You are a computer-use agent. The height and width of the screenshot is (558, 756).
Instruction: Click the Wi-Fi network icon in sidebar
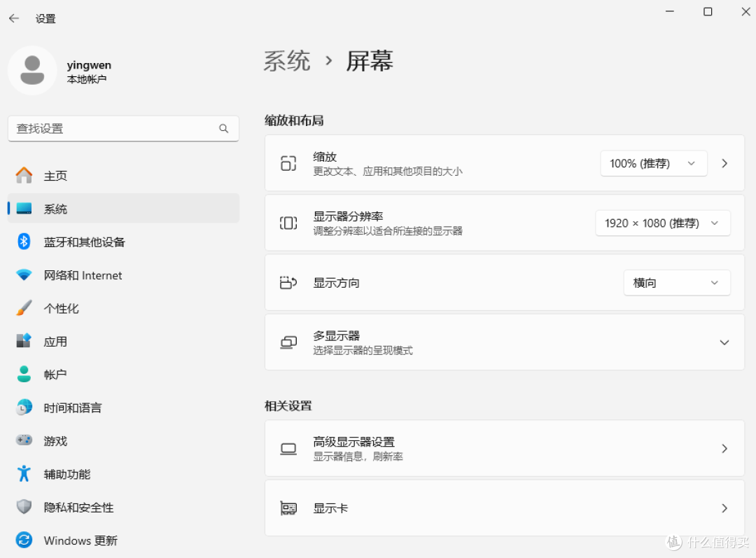(x=24, y=275)
